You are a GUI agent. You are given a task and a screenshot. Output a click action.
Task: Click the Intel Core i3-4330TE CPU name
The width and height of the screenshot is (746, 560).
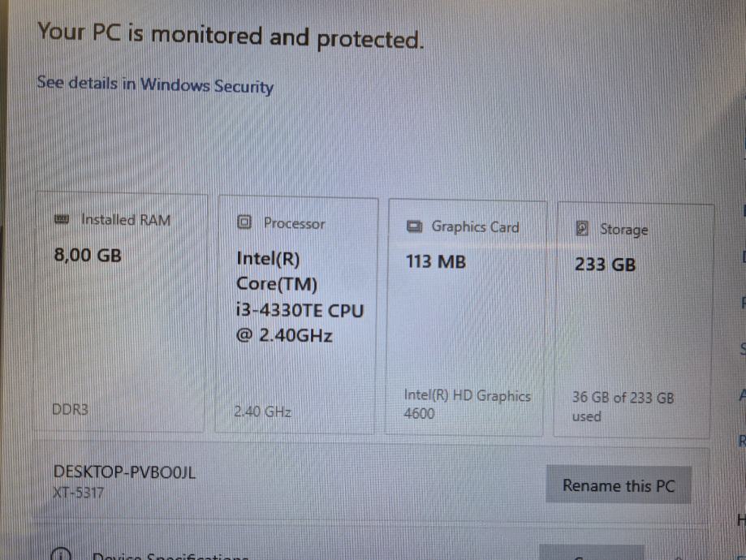(x=300, y=296)
